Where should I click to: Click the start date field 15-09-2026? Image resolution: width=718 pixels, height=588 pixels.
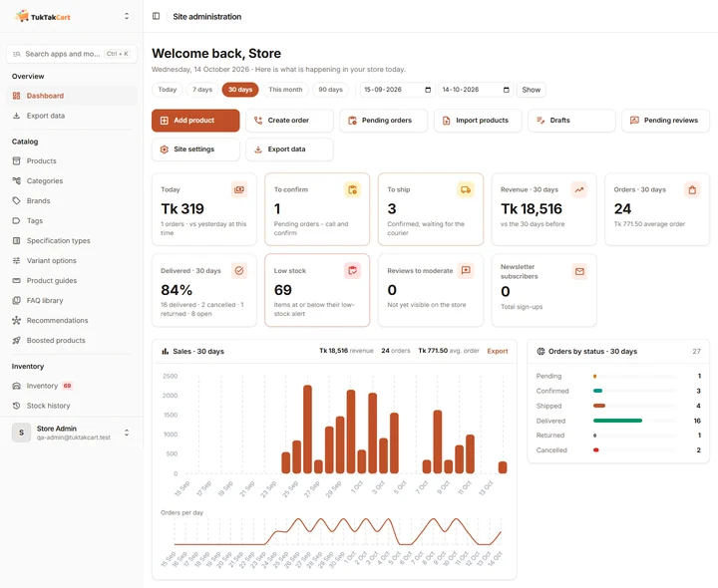click(x=398, y=90)
